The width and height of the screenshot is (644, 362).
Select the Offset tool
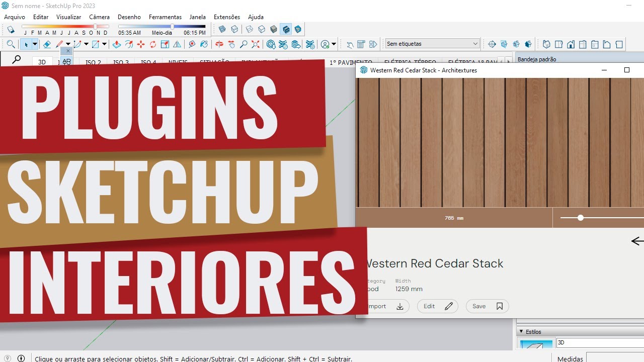click(129, 44)
